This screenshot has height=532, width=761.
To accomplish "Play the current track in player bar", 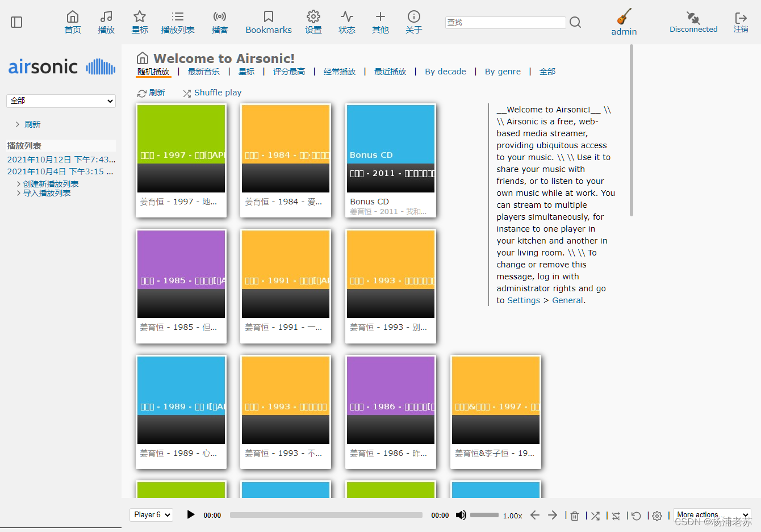I will tap(191, 514).
